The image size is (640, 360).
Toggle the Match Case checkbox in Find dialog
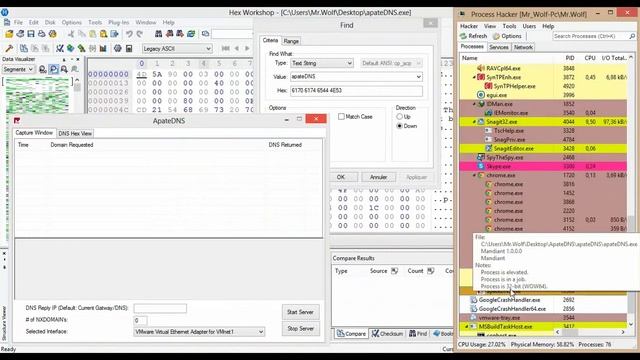pyautogui.click(x=341, y=117)
